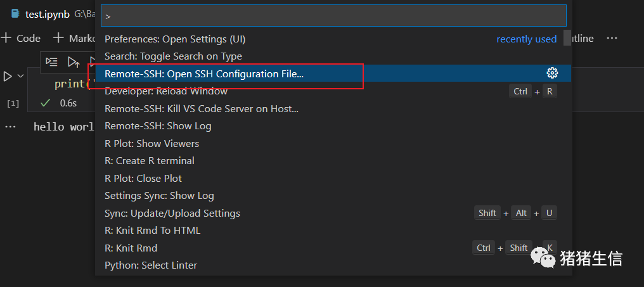Select Python: Select Linter command
The width and height of the screenshot is (644, 287).
tap(333, 265)
